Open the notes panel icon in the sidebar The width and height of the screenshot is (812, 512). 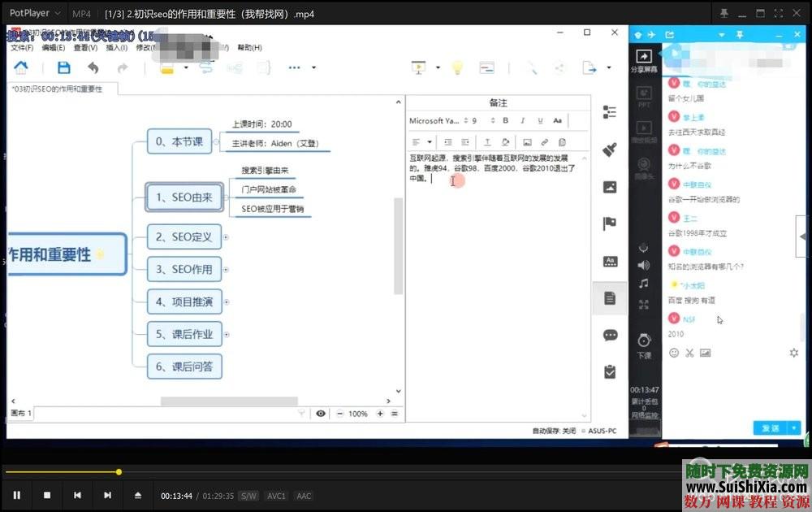tap(611, 298)
